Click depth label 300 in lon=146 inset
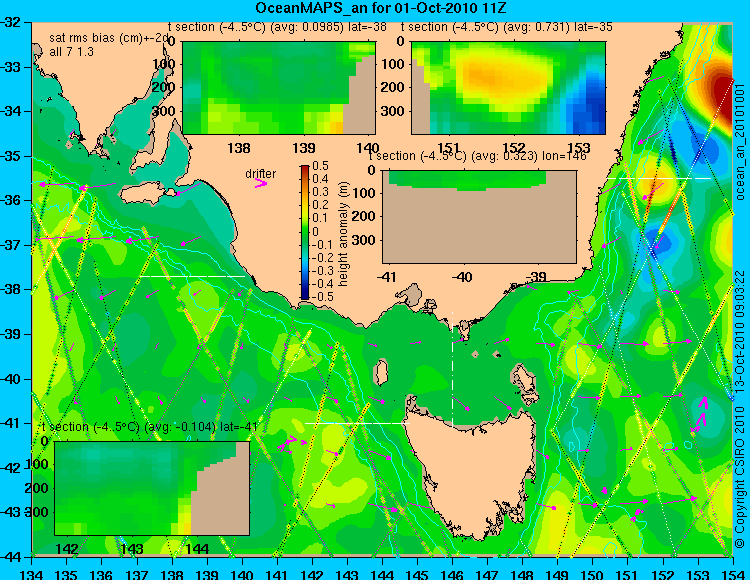 [x=365, y=240]
